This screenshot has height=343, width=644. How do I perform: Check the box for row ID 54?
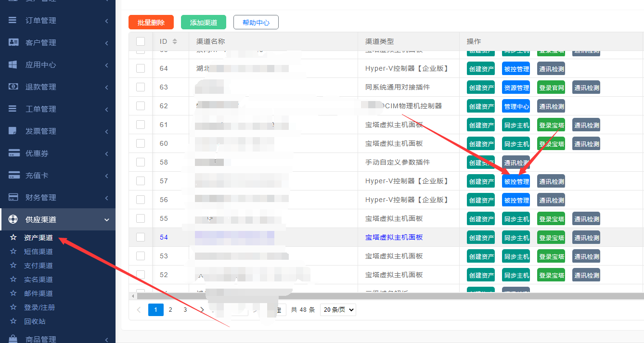pos(141,237)
